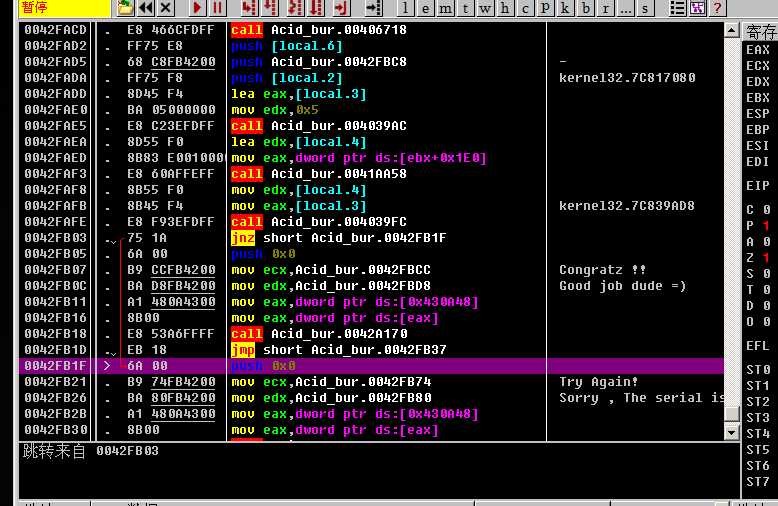This screenshot has height=506, width=778.
Task: Click the Go To Address icon
Action: (x=373, y=7)
